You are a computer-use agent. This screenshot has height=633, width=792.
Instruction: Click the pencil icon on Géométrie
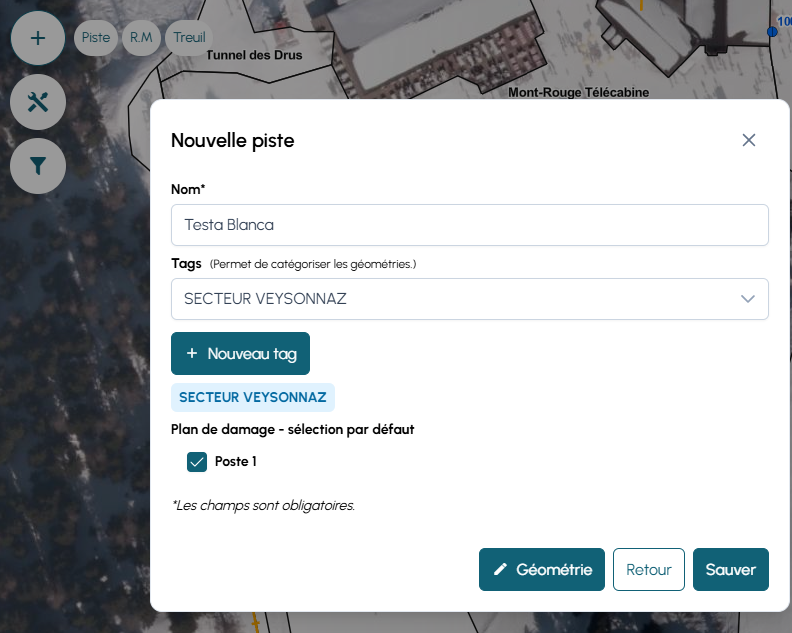click(501, 570)
